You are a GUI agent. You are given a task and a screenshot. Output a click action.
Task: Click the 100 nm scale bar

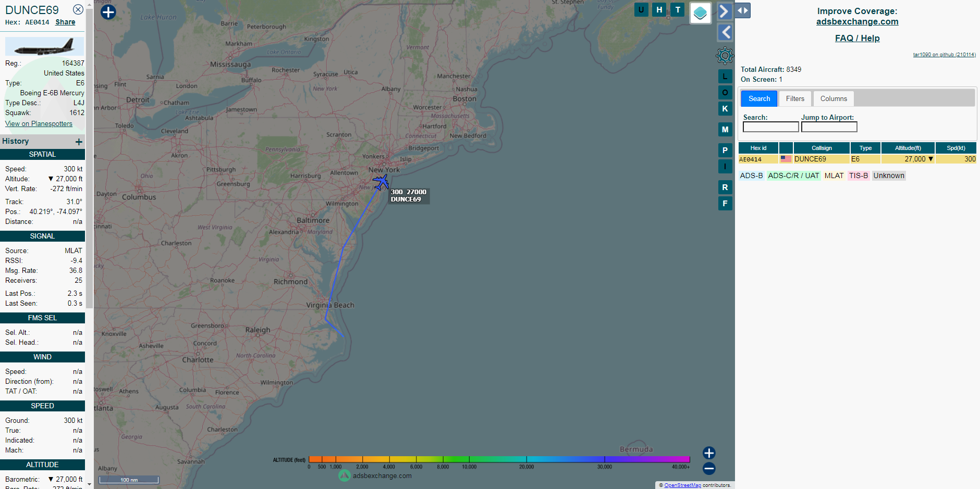pyautogui.click(x=129, y=480)
